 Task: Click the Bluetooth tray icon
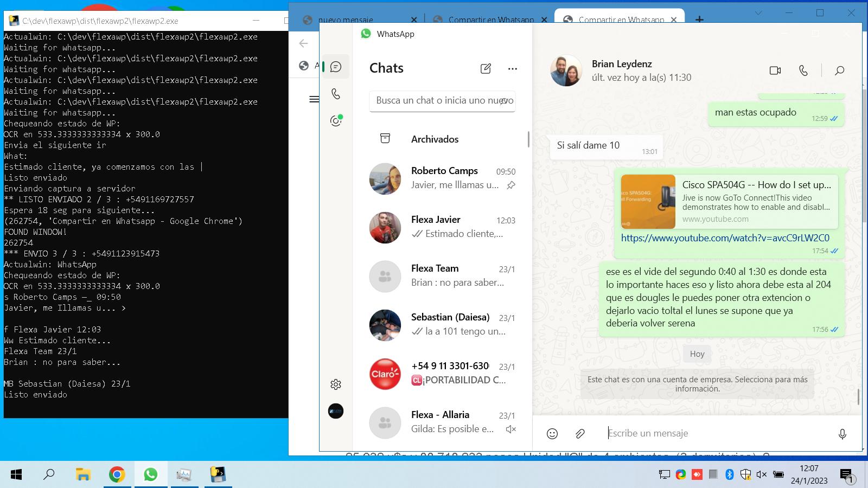click(x=730, y=474)
